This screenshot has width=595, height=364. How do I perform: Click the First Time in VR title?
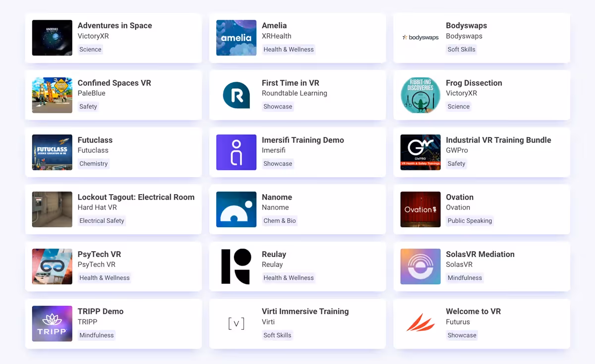tap(291, 83)
